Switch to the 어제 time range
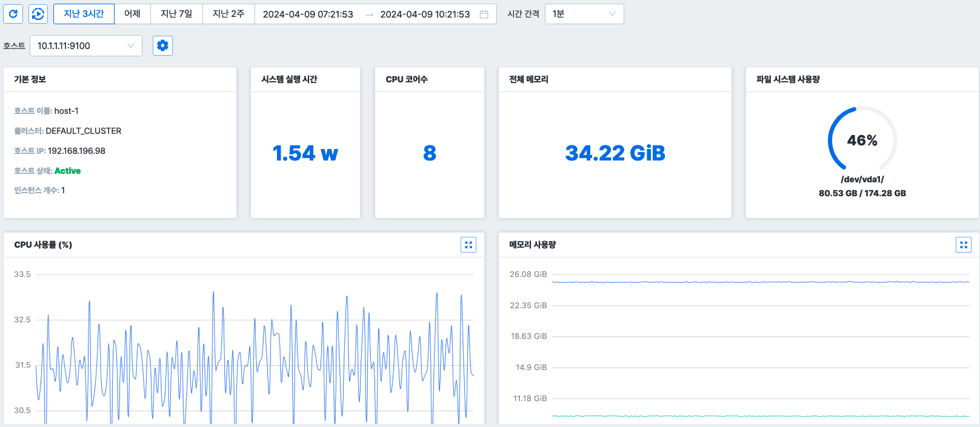980x427 pixels. pyautogui.click(x=132, y=14)
